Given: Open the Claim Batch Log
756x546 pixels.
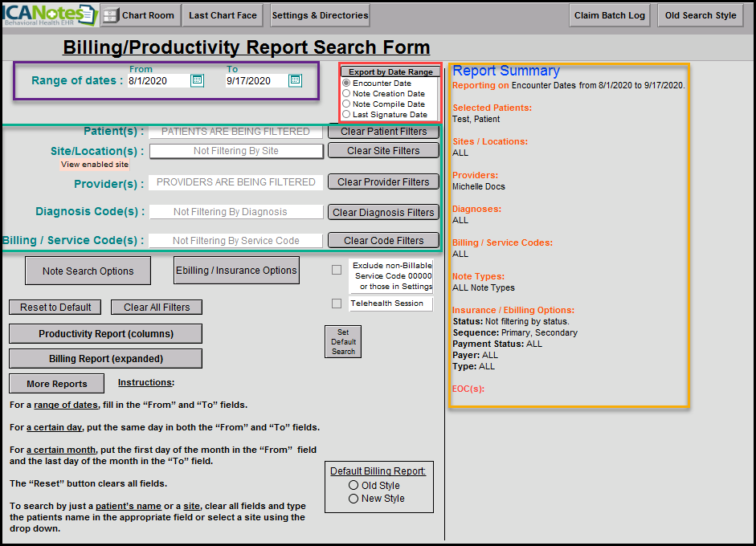Looking at the screenshot, I should point(610,15).
